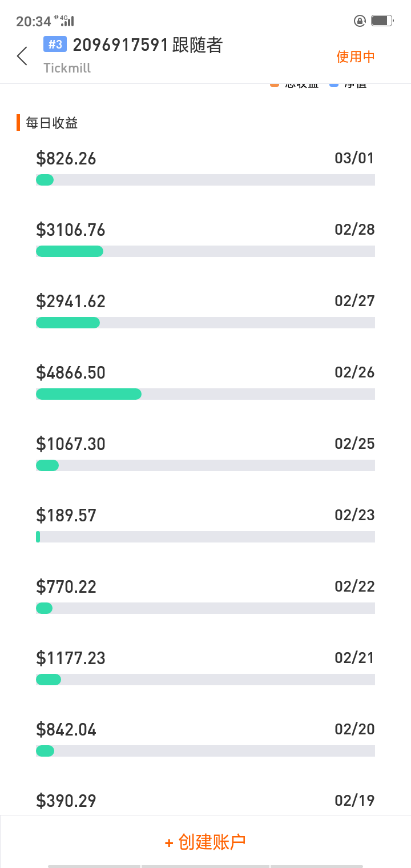Click the blue 净值 legend swatch
411x868 pixels.
point(334,85)
